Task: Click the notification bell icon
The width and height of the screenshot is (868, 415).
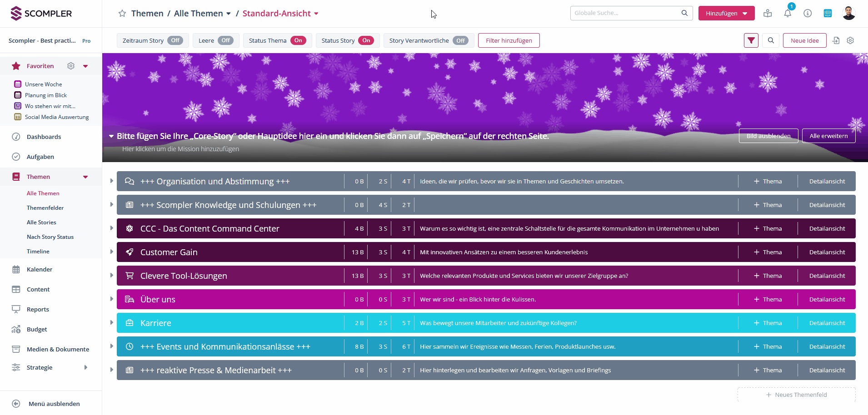Action: coord(788,13)
